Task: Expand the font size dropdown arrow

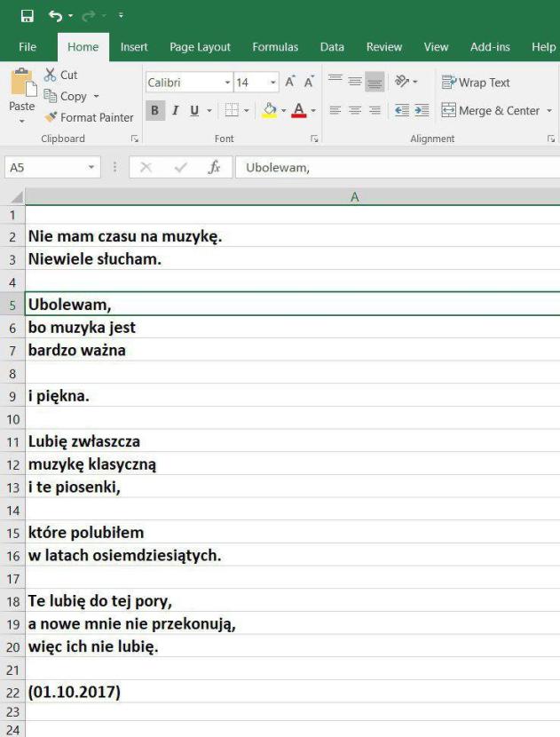Action: tap(272, 83)
